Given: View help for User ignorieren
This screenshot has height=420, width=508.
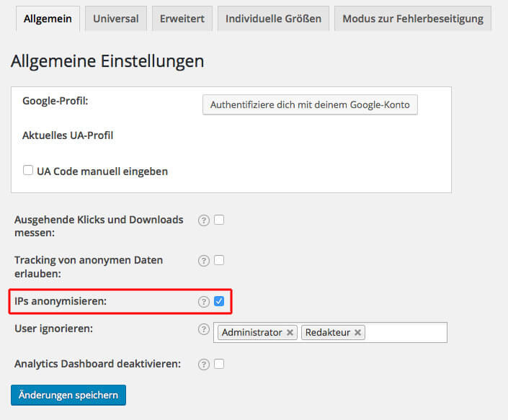Looking at the screenshot, I should pos(203,329).
